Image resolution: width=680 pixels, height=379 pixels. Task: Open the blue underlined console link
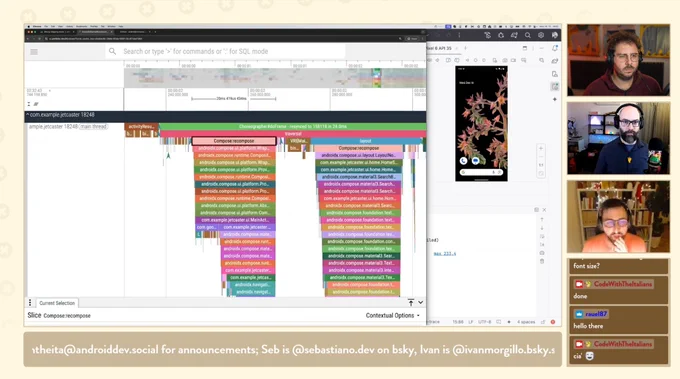445,253
